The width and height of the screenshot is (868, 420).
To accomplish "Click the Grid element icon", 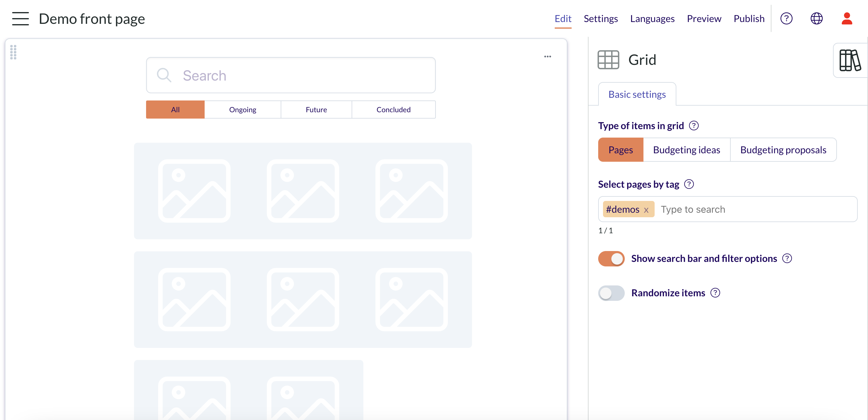I will pos(608,60).
